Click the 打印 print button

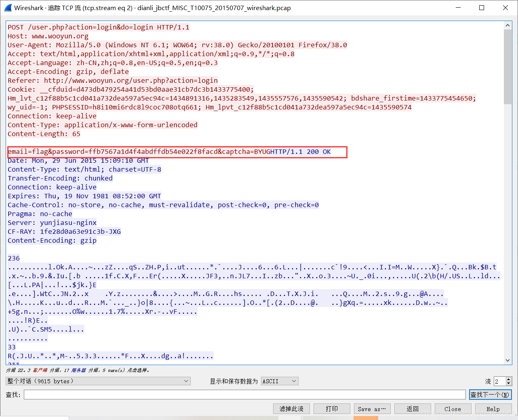click(332, 409)
